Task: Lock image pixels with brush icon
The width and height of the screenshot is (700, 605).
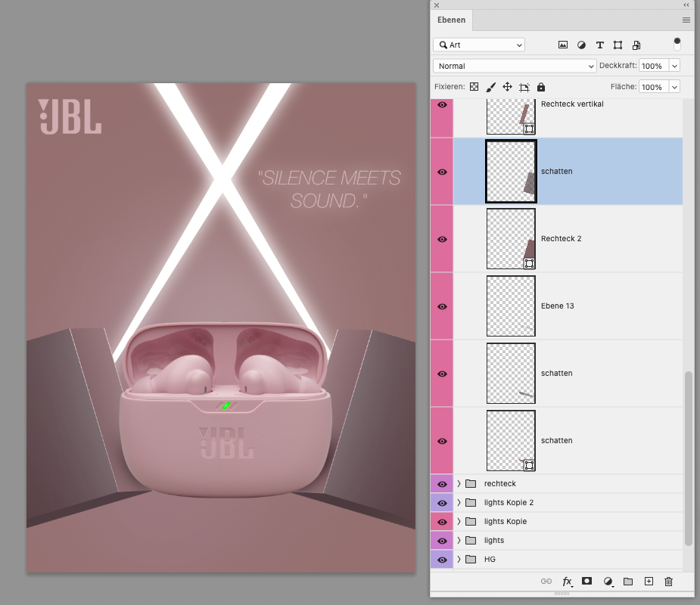Action: click(490, 87)
